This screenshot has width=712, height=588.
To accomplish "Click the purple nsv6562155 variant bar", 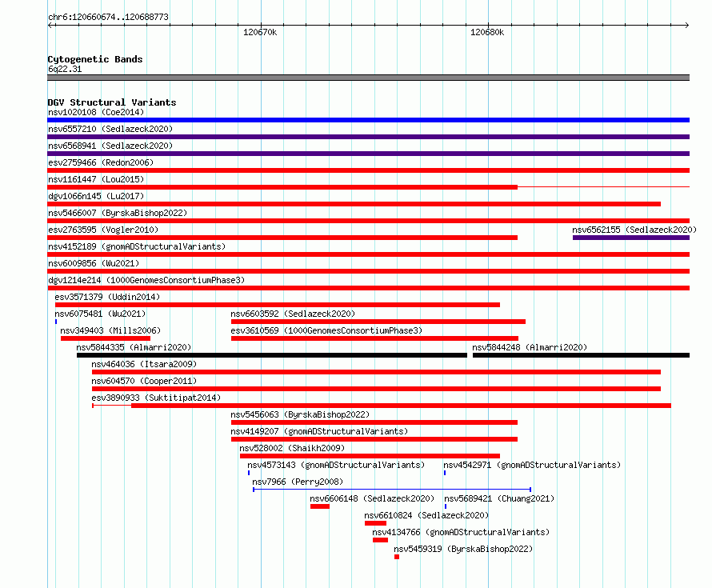I will (631, 238).
